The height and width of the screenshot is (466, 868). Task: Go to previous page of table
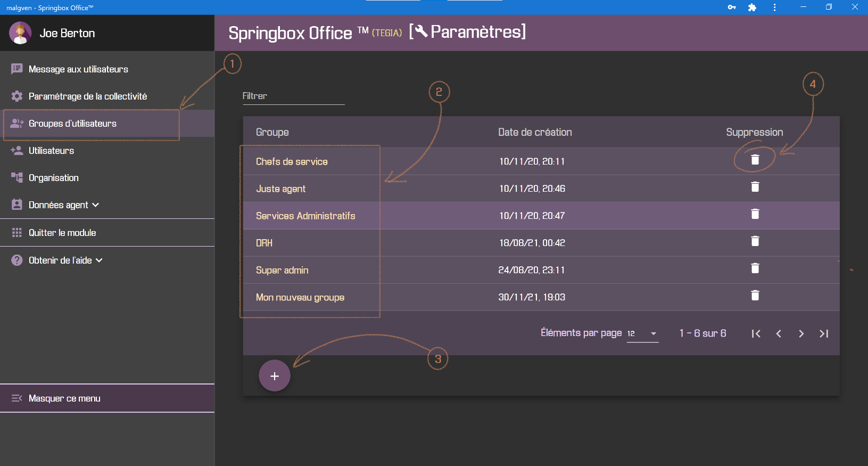click(x=779, y=333)
